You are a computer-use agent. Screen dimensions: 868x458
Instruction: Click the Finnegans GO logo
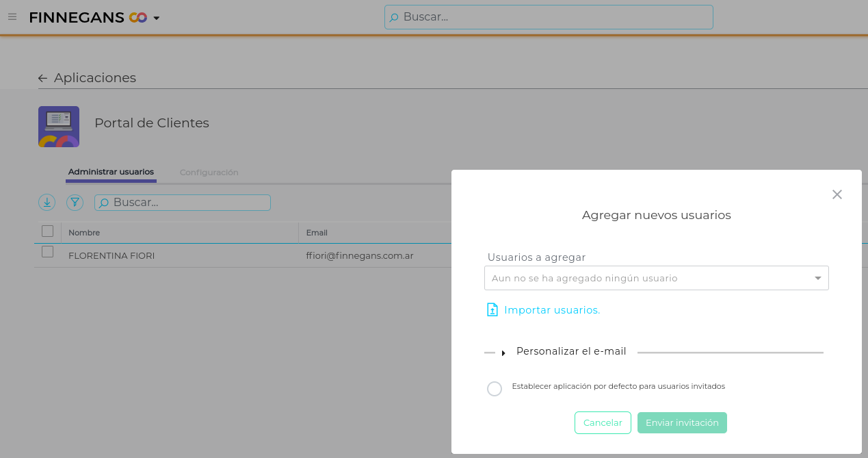point(88,18)
